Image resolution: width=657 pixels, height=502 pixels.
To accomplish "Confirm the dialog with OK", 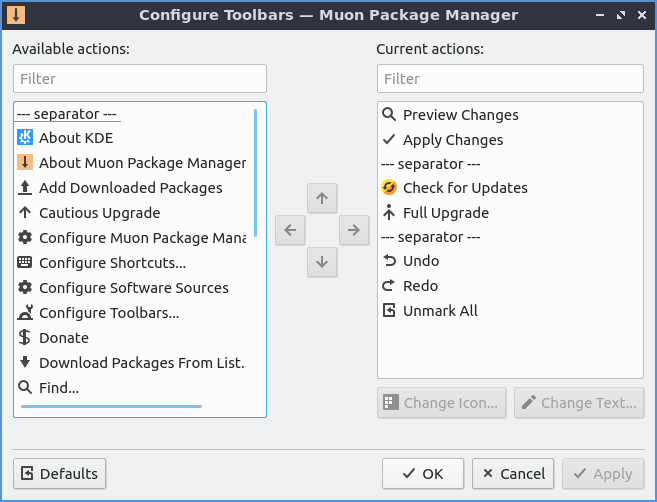I will click(422, 474).
